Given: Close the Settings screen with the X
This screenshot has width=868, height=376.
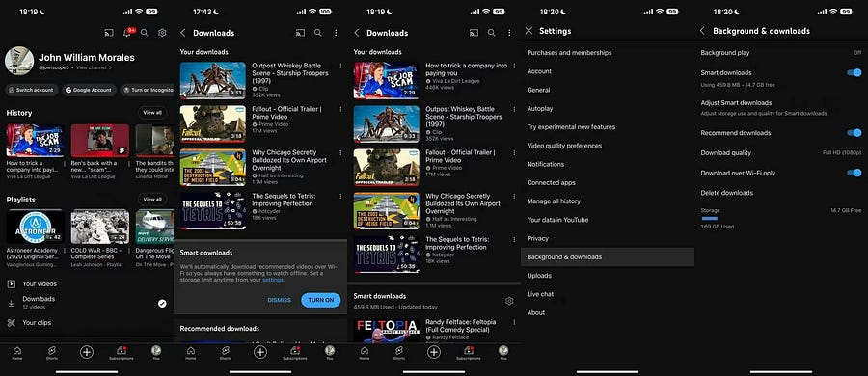Looking at the screenshot, I should pos(529,31).
